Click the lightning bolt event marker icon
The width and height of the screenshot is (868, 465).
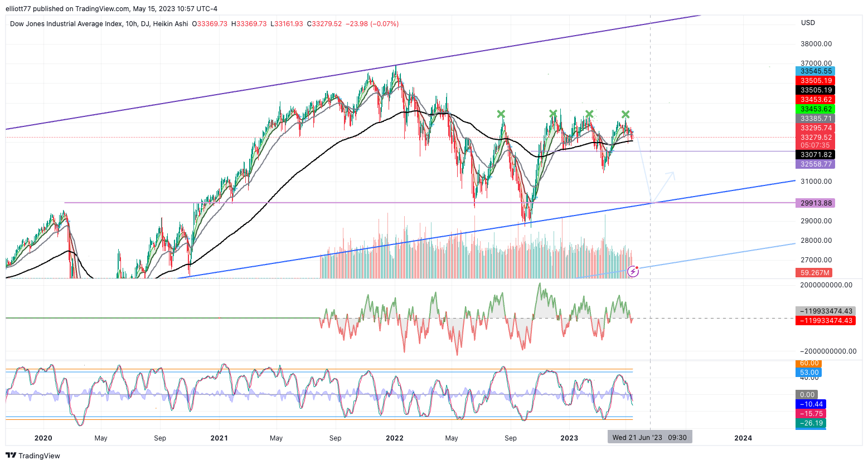pos(633,272)
